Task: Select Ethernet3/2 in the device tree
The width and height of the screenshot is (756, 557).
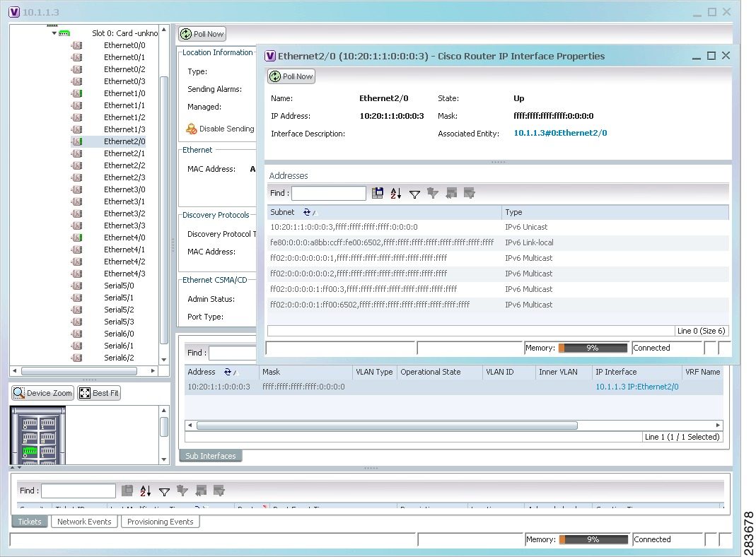Action: click(124, 213)
